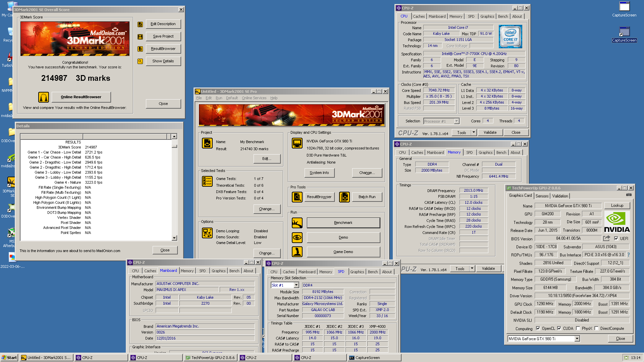Open the GPU selection dropdown in GPU-Z

pos(577,339)
